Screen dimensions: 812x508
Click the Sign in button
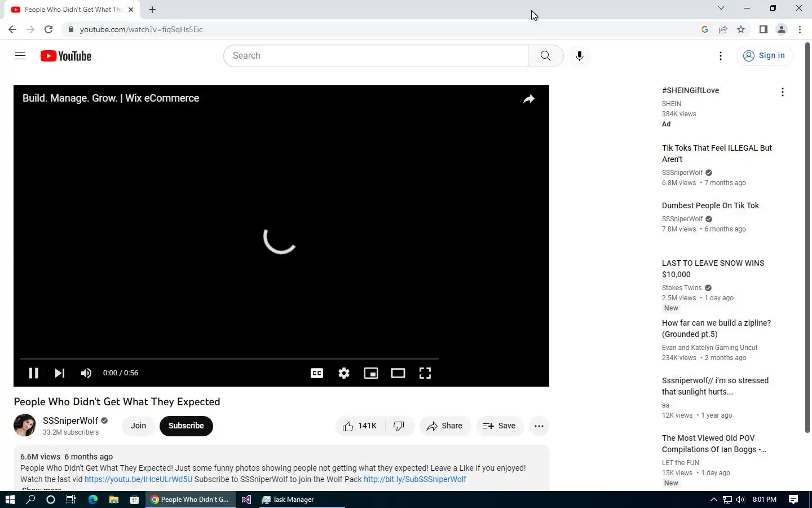click(x=765, y=55)
